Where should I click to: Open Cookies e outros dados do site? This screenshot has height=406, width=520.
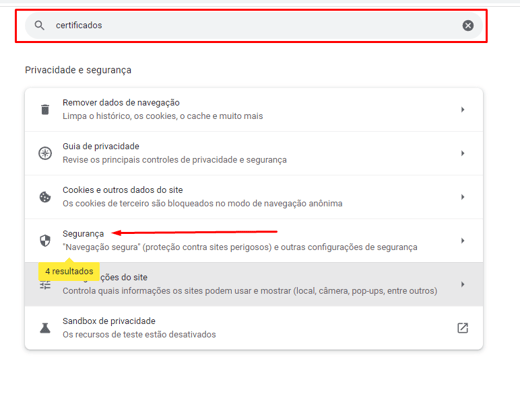pyautogui.click(x=254, y=197)
